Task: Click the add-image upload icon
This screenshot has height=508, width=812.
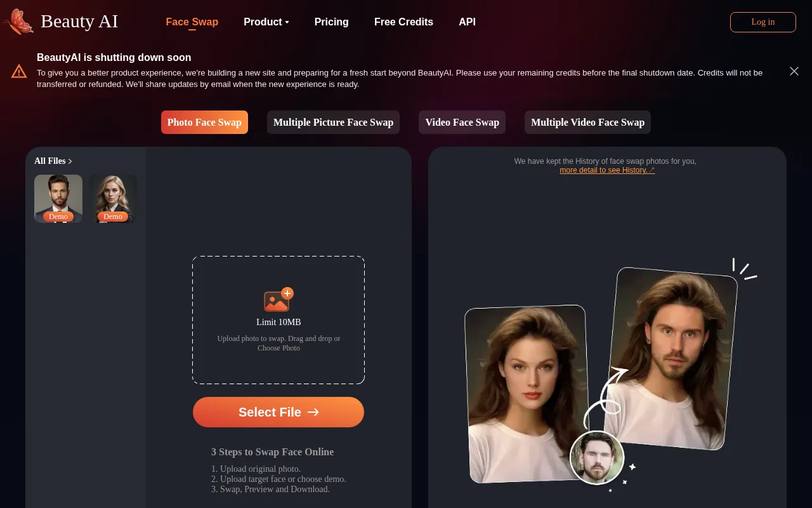Action: [278, 300]
